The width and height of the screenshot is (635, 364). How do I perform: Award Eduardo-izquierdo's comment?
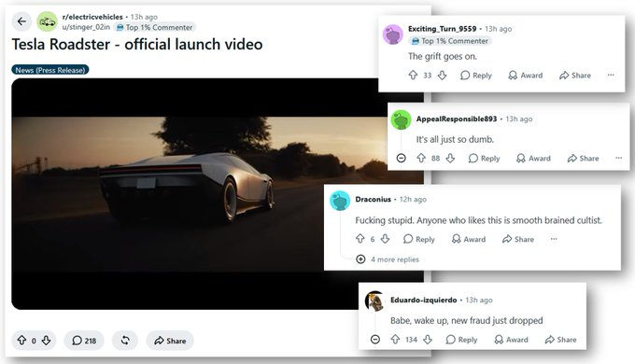coord(511,340)
